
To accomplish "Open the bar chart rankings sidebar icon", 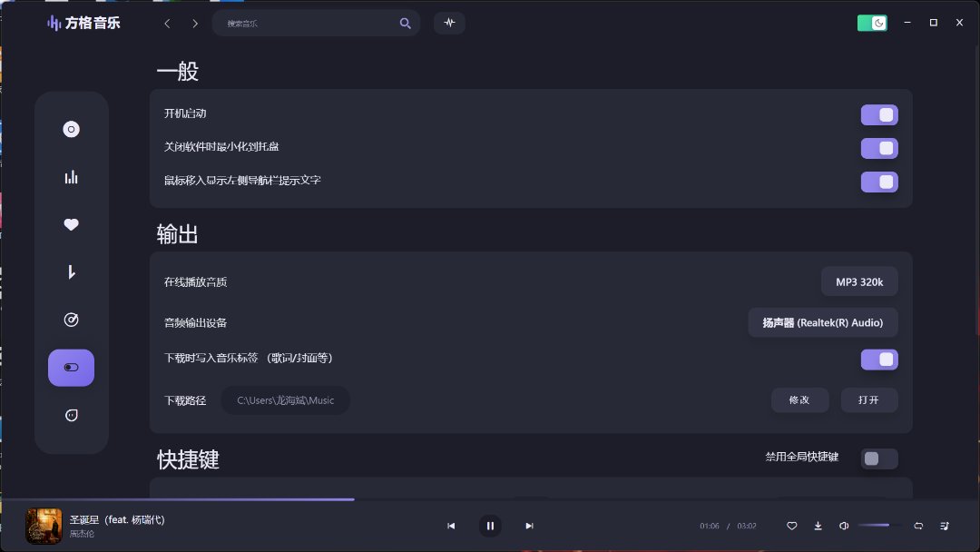I will click(72, 177).
